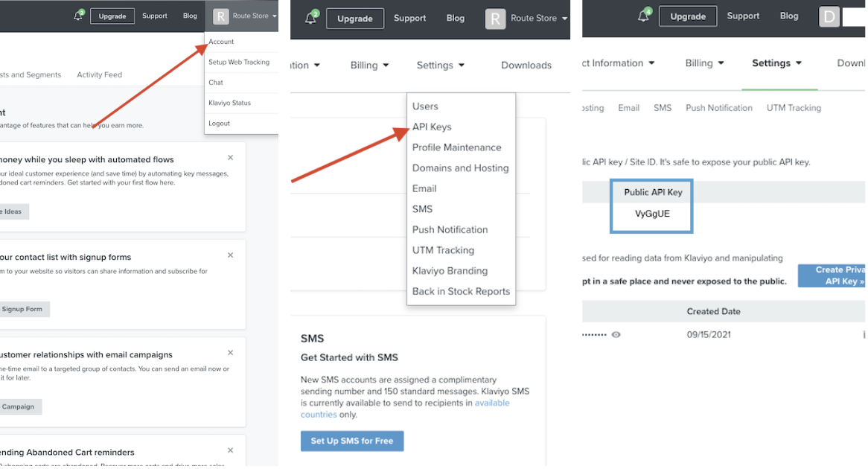Click the Created Date column header

click(x=714, y=311)
